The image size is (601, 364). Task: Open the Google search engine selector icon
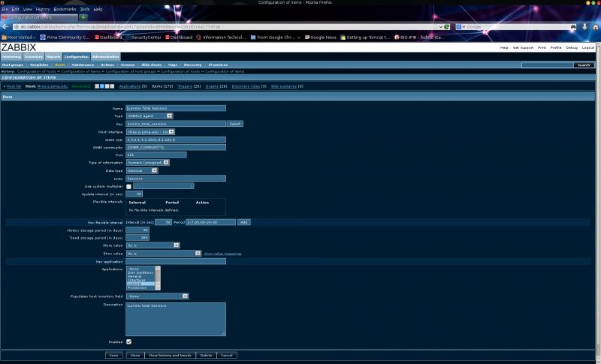(461, 27)
